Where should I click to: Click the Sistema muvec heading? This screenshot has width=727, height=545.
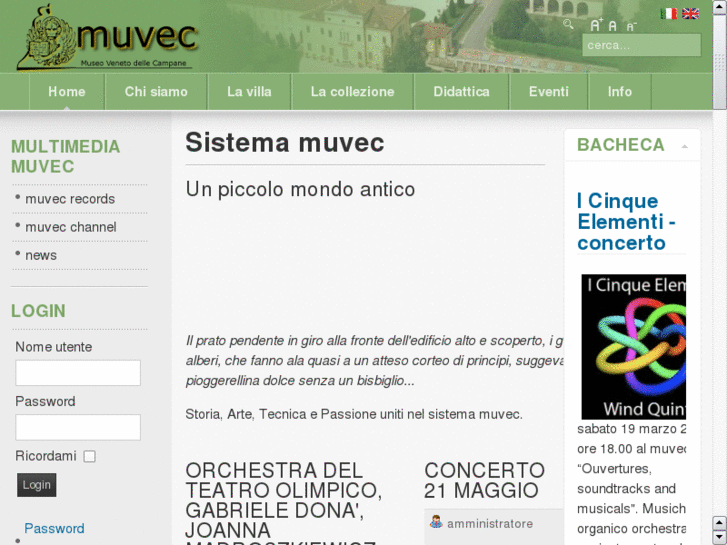click(x=285, y=142)
